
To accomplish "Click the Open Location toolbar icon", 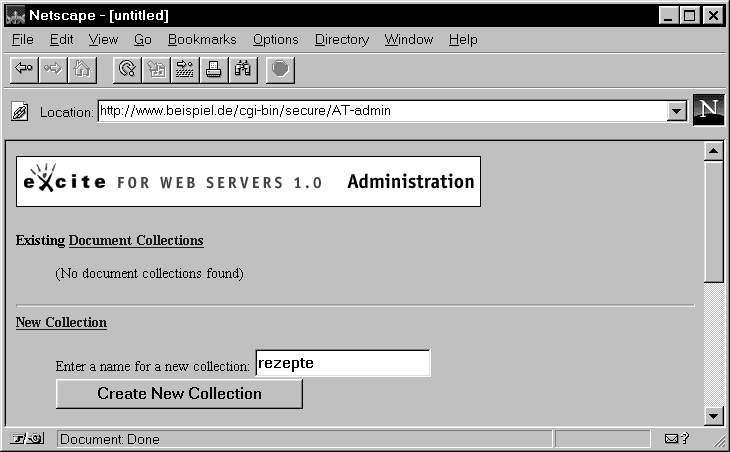I will 185,69.
